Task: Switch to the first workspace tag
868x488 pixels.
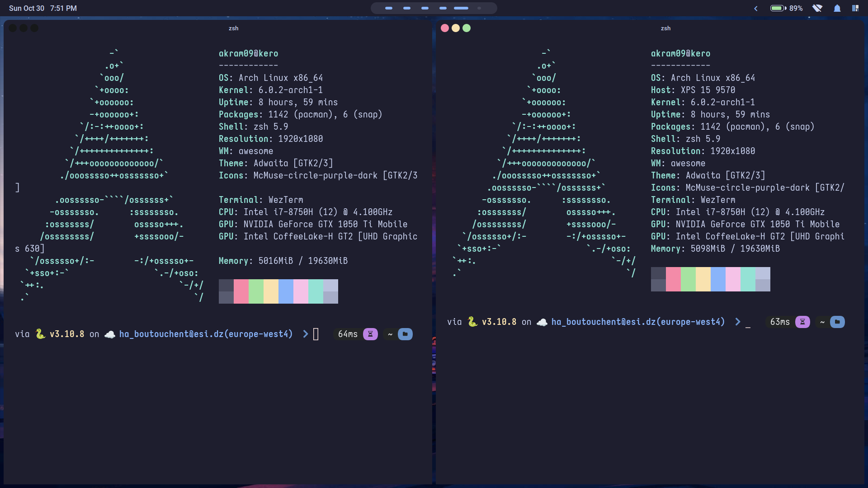Action: [389, 8]
